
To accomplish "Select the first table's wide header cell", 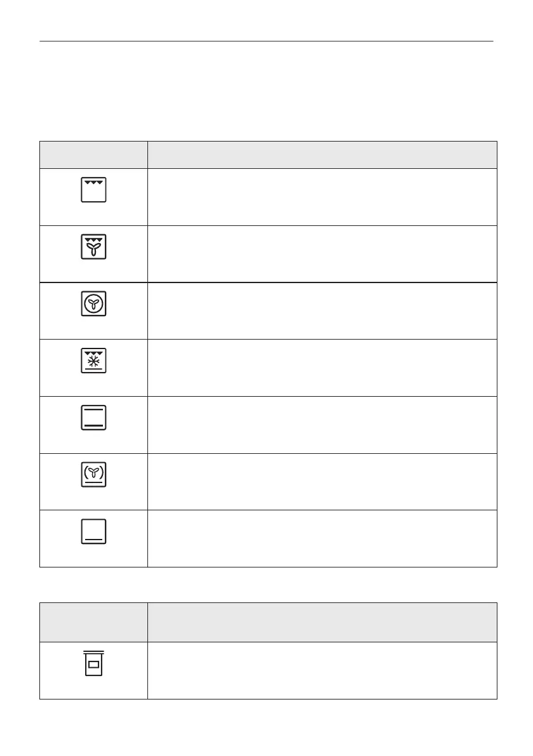I will 321,155.
